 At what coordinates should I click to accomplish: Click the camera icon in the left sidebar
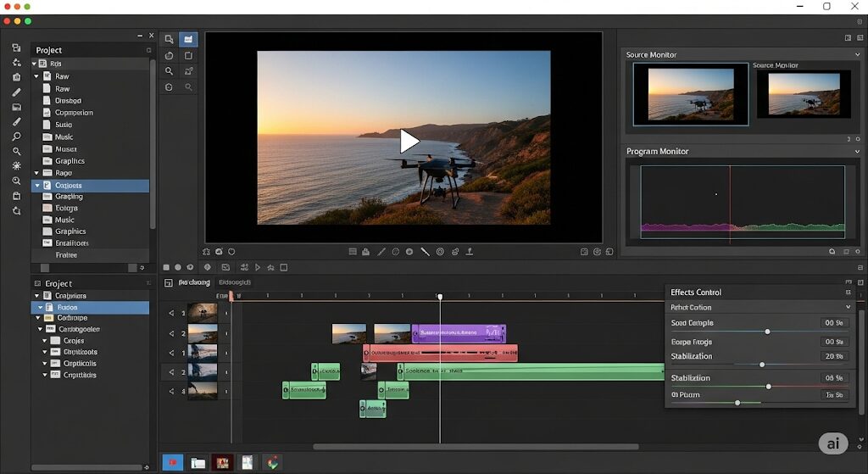point(17,77)
